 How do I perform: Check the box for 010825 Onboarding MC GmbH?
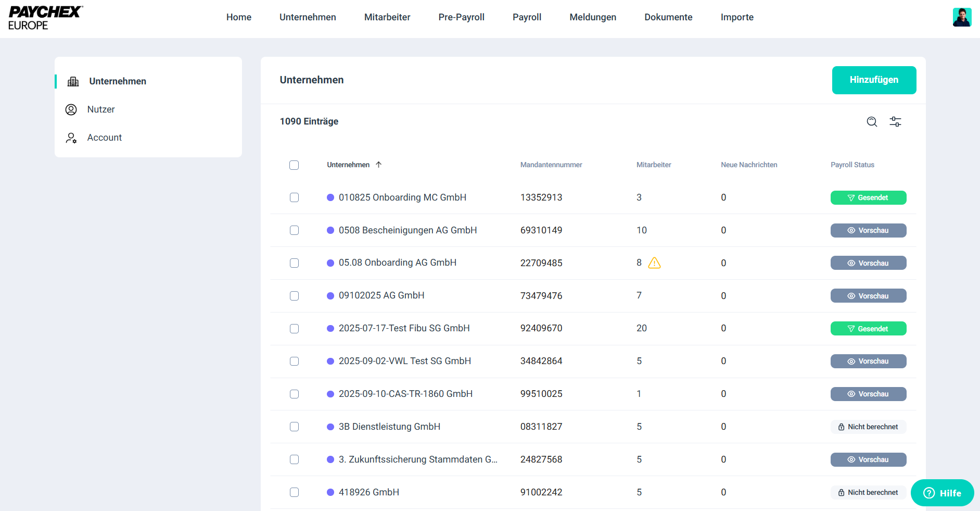(294, 197)
